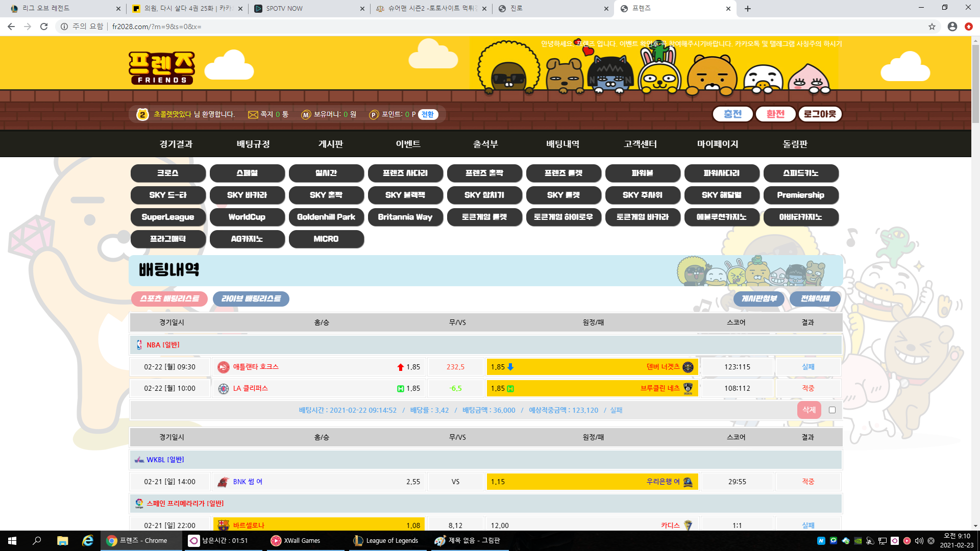Click the 프렌즈 FRIENDS site logo
The image size is (980, 551).
162,67
